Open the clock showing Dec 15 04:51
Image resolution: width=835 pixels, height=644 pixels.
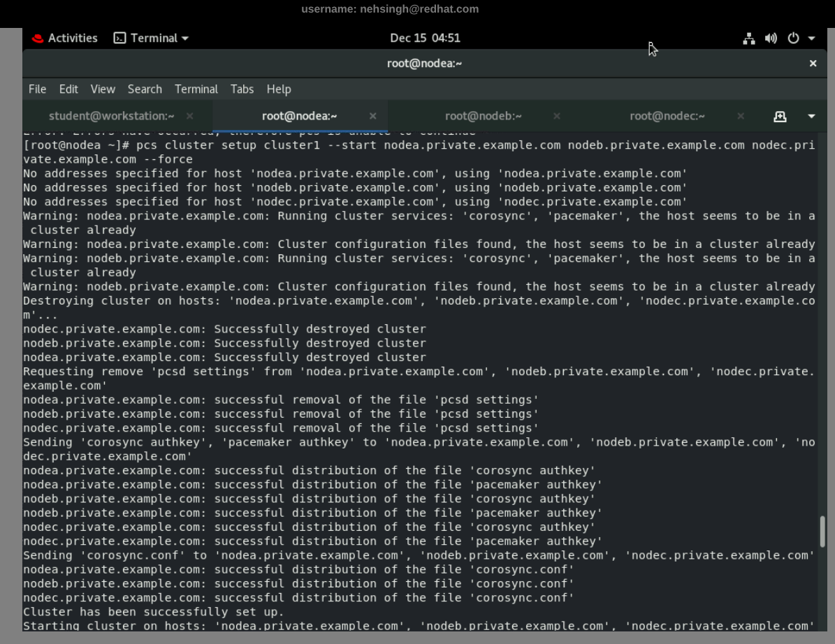(x=425, y=38)
